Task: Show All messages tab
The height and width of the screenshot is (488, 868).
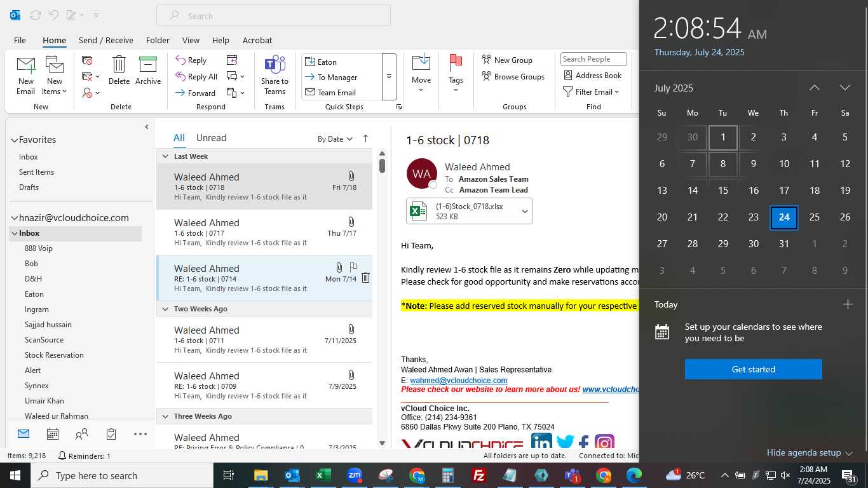Action: point(179,138)
